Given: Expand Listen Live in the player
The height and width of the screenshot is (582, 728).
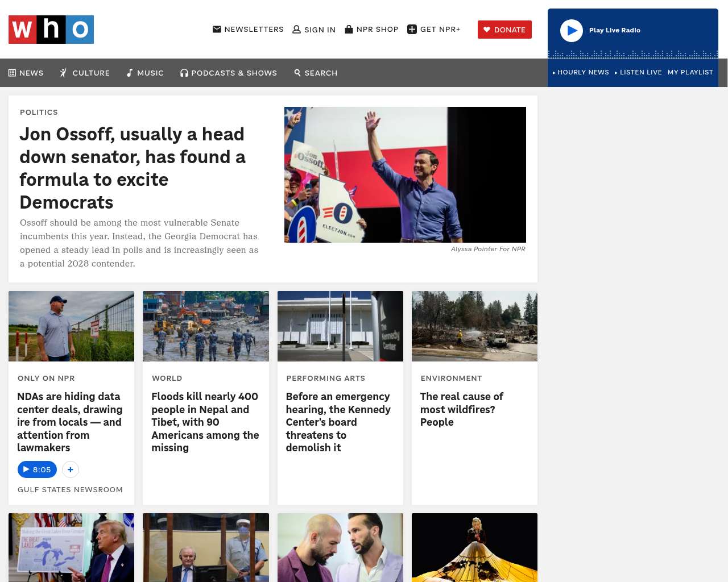Looking at the screenshot, I should (x=638, y=72).
